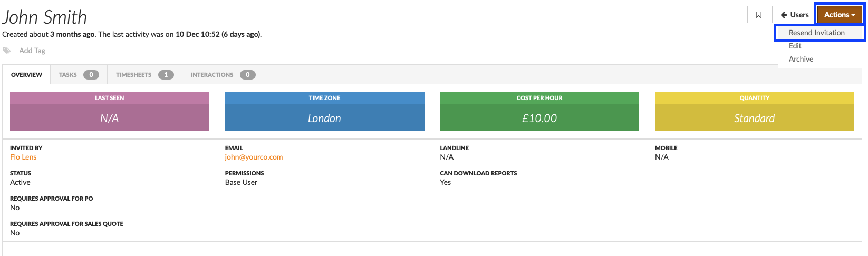
Task: Open the Tasks tab
Action: point(79,75)
